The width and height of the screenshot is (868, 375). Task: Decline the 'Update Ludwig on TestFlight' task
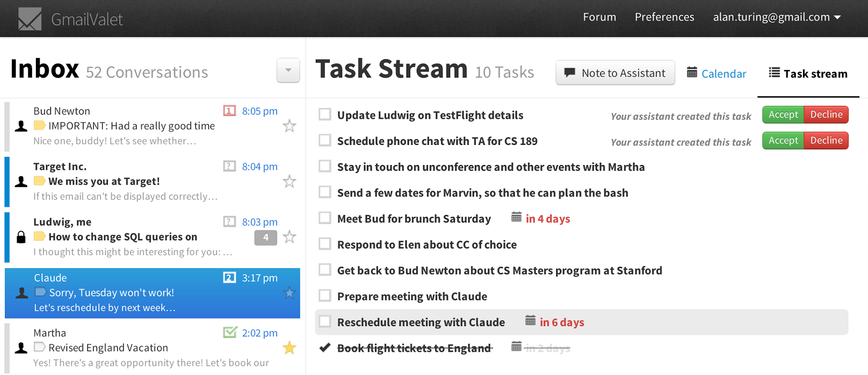826,115
